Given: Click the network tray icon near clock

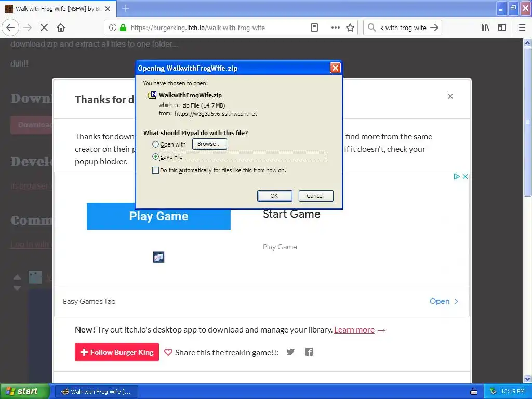Looking at the screenshot, I should (x=493, y=391).
